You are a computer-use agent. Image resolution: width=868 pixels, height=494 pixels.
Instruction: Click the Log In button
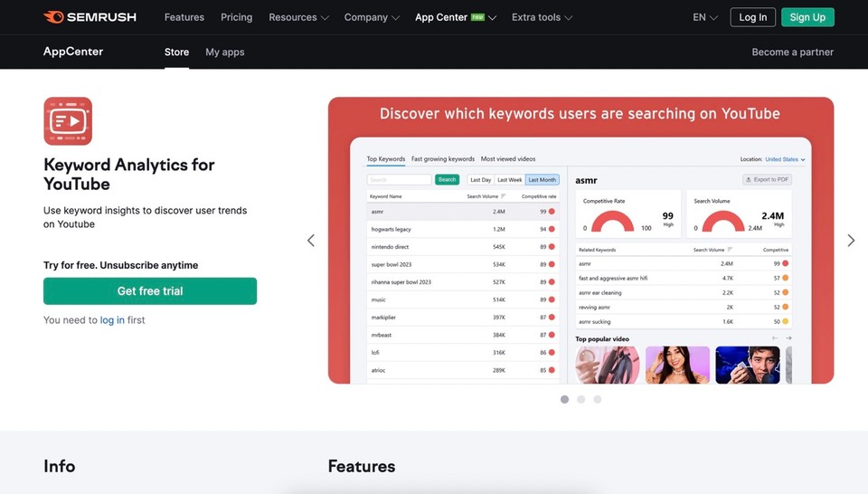753,17
